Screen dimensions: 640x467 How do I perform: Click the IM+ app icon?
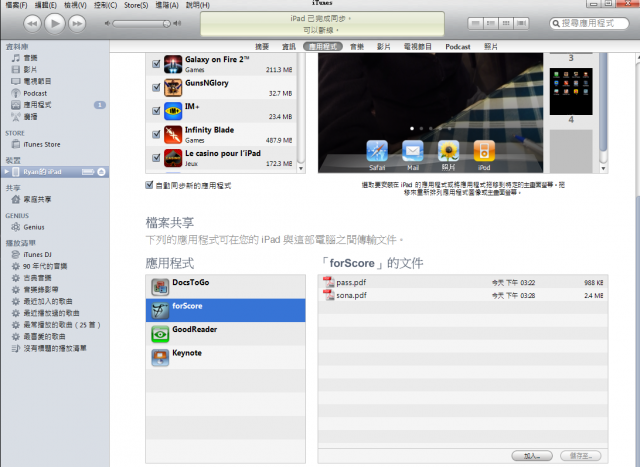(173, 111)
